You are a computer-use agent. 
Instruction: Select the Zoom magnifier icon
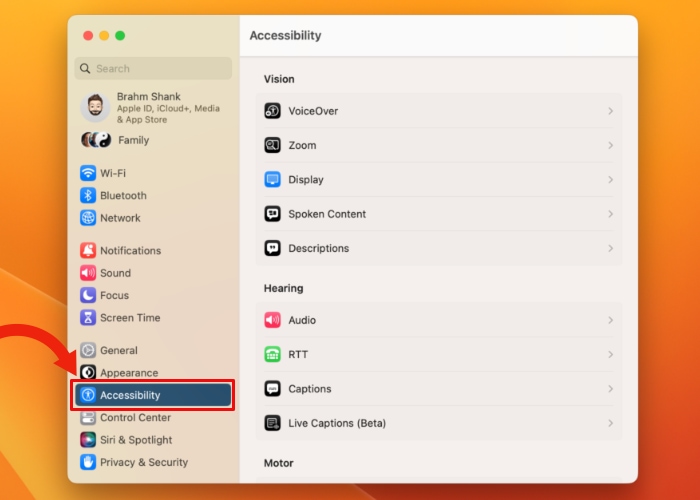[x=272, y=145]
